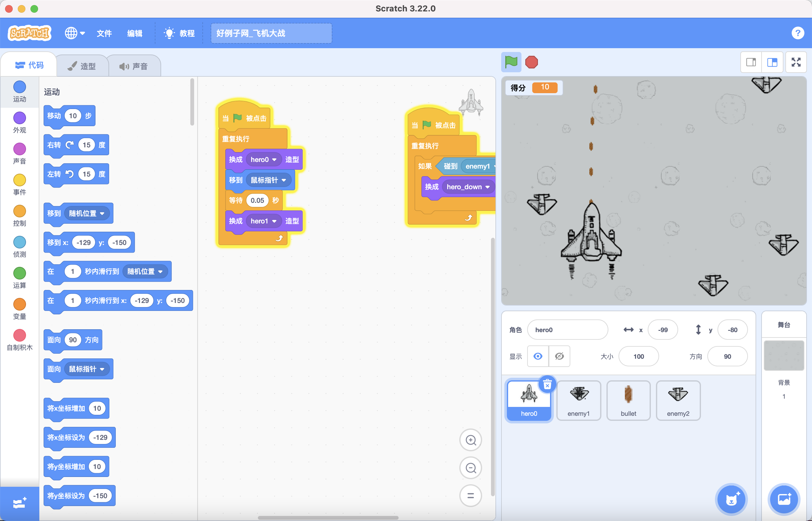Click the 面向 90 方向 block
The height and width of the screenshot is (521, 812).
point(73,340)
